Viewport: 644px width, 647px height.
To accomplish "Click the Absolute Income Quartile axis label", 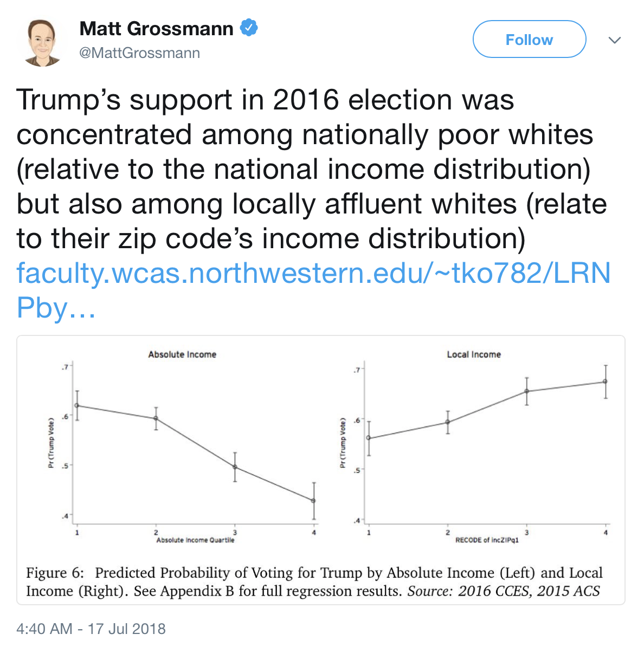I will coord(195,540).
